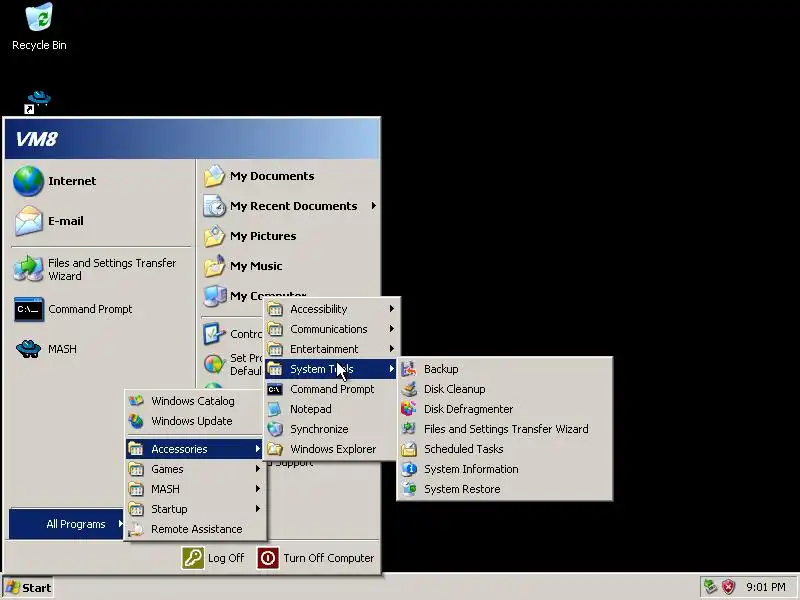Open My Music folder

click(289, 266)
